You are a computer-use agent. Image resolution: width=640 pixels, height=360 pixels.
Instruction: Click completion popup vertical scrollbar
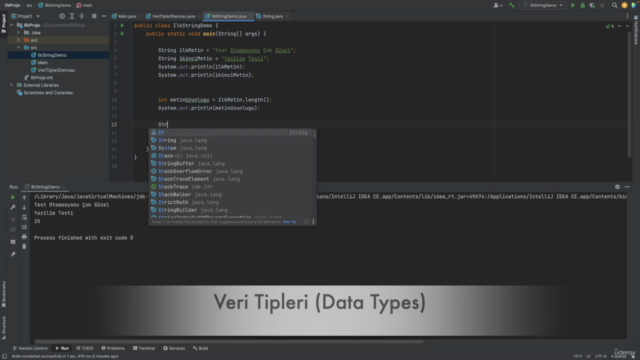[314, 134]
